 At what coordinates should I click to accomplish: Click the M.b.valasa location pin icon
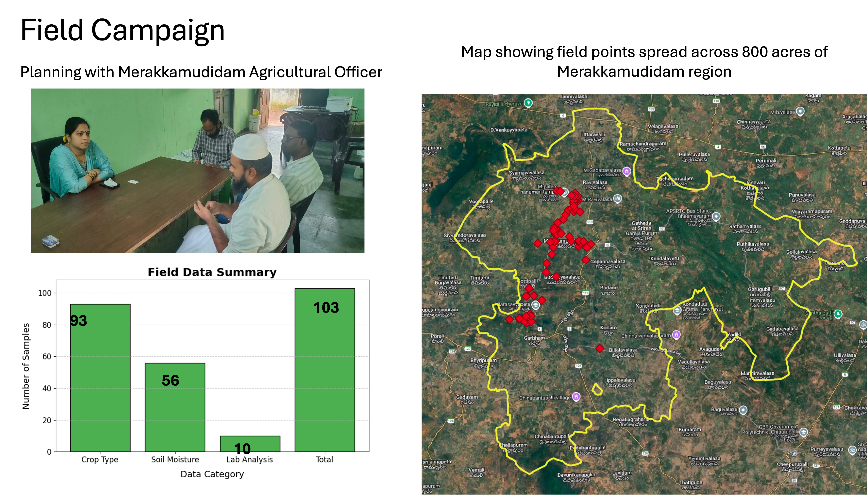pyautogui.click(x=800, y=111)
